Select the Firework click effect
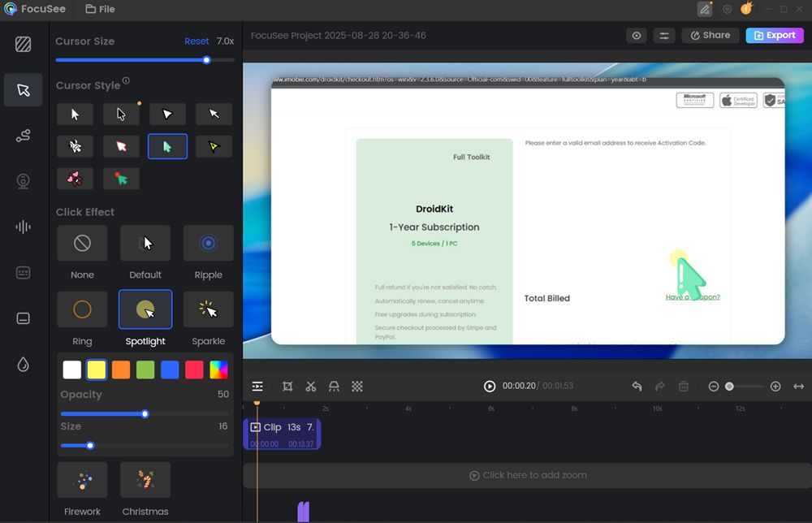This screenshot has width=812, height=523. pos(82,480)
